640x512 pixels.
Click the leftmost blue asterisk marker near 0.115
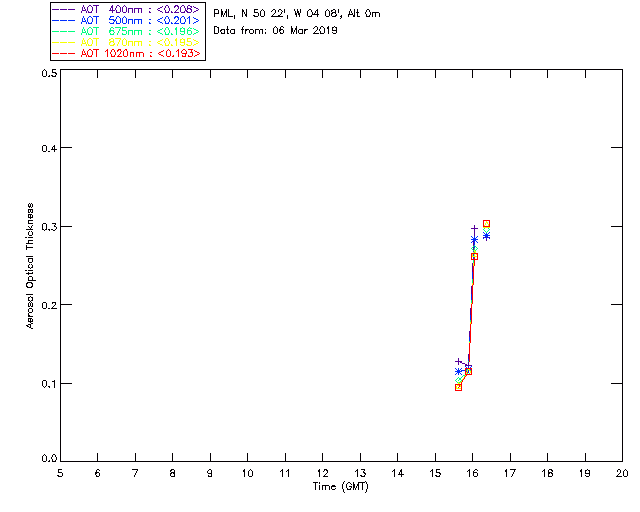pyautogui.click(x=458, y=372)
